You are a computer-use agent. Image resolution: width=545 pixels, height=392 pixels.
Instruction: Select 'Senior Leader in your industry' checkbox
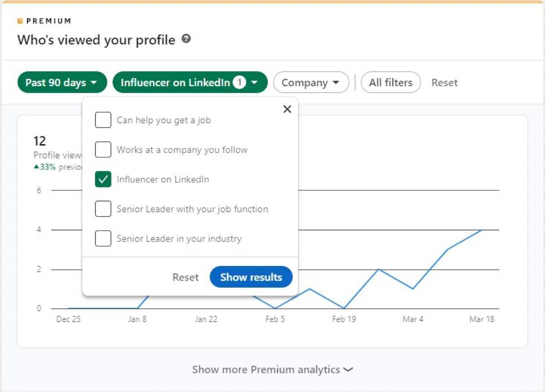point(103,239)
